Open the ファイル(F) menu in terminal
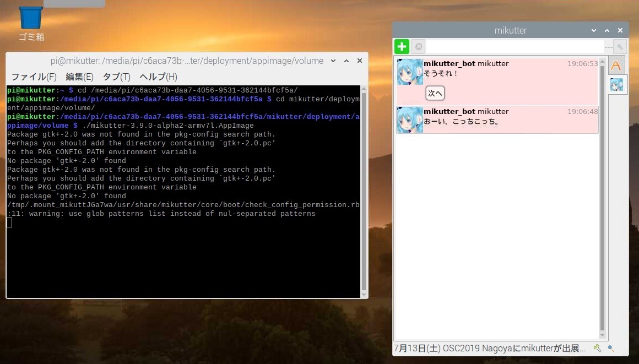Image resolution: width=639 pixels, height=364 pixels. pos(34,77)
